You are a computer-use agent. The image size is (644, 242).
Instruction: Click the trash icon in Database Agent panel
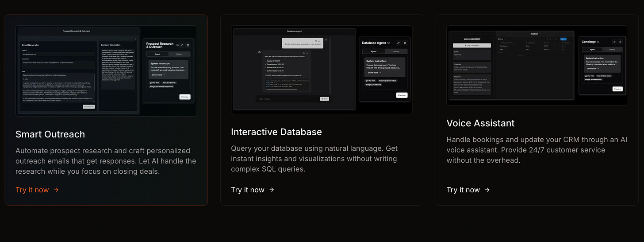405,43
